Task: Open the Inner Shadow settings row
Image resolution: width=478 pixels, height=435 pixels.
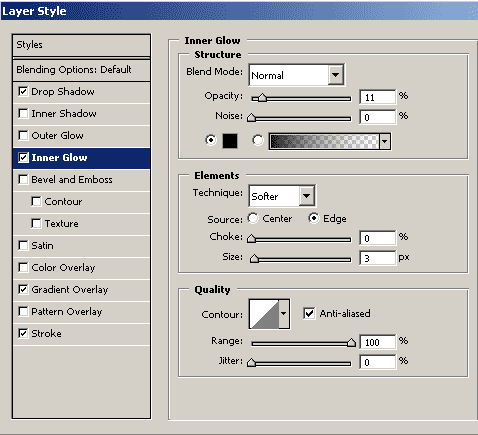Action: (81, 114)
